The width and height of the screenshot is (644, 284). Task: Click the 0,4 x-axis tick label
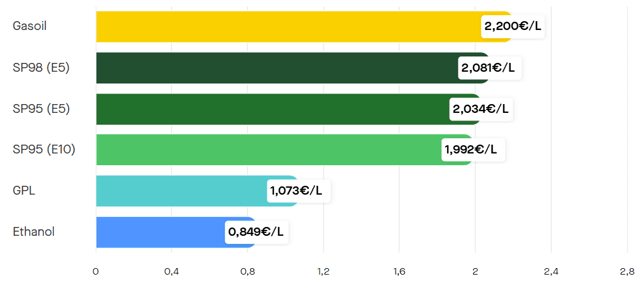172,272
